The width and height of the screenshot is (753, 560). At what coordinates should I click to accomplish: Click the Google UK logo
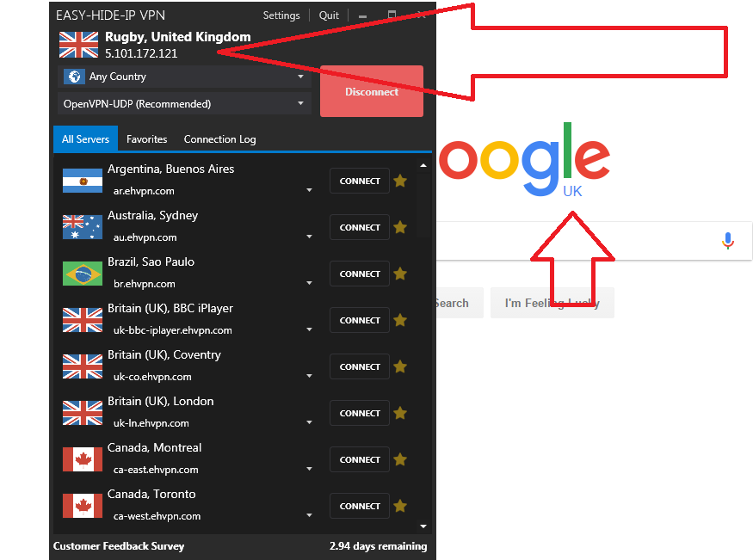(524, 161)
